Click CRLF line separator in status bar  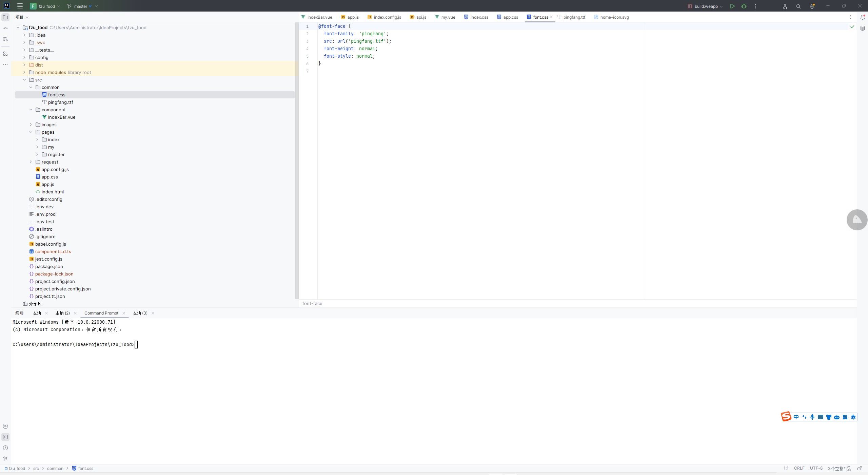point(799,468)
